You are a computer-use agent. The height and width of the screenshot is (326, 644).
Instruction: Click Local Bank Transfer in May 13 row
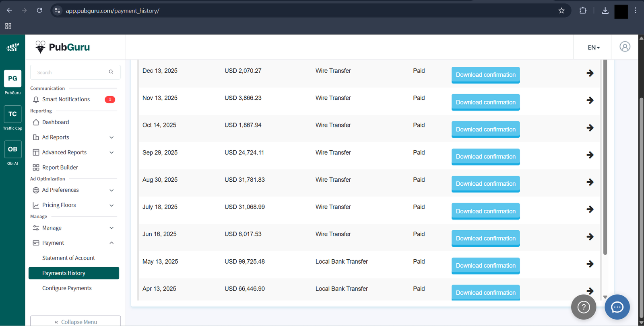[342, 262]
